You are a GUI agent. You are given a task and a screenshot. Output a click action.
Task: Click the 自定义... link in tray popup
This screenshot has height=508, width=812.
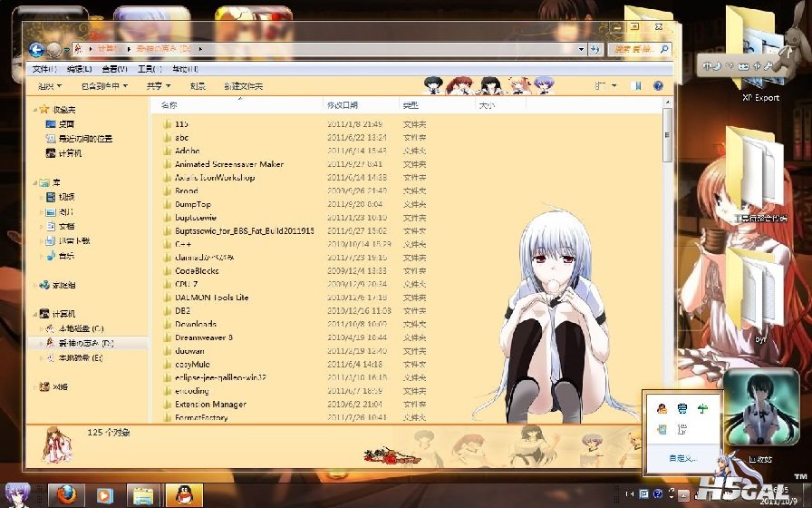682,459
